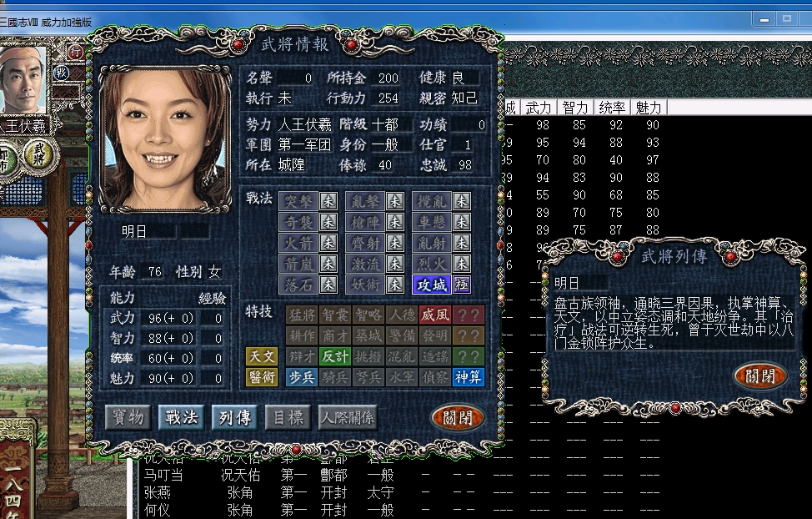Select the 槍陣 tactic tile
Screen dimensions: 812x519
pyautogui.click(x=365, y=222)
